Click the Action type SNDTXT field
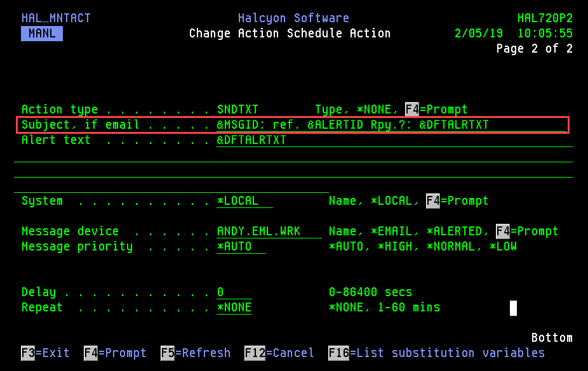 click(237, 110)
